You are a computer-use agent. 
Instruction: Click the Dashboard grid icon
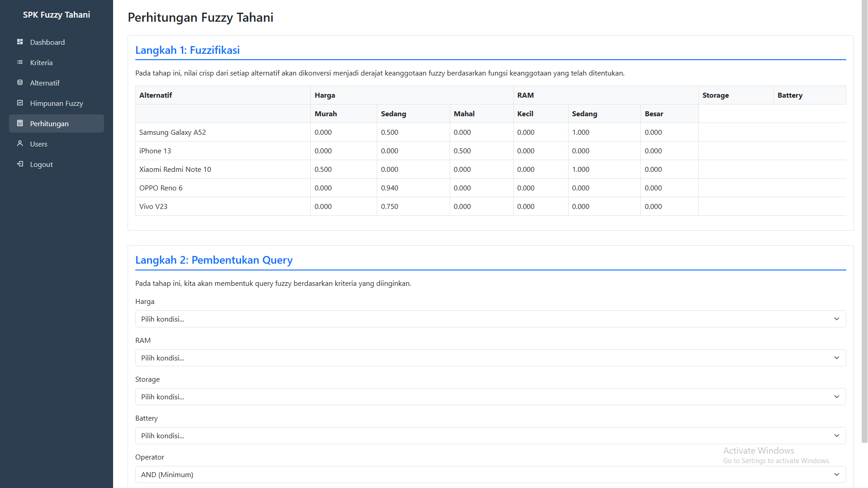20,42
